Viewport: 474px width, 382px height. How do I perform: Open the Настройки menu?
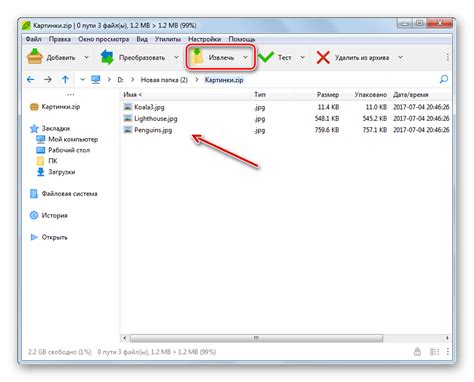[204, 39]
